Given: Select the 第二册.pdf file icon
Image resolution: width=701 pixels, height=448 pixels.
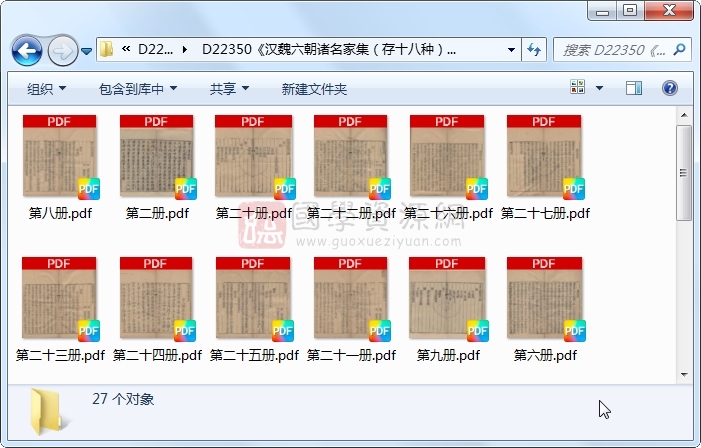Looking at the screenshot, I should [x=157, y=156].
